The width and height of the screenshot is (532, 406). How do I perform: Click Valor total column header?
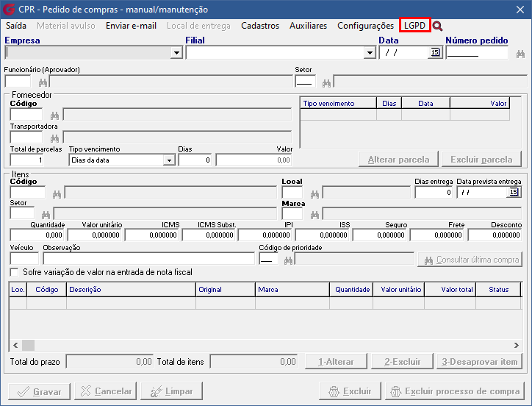pos(450,290)
